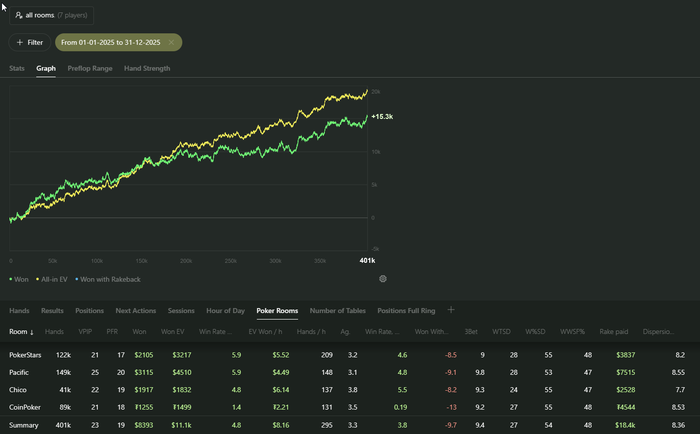Open the From 01-01-2025 to 31-12-2025 filter
This screenshot has height=434, width=700.
111,42
